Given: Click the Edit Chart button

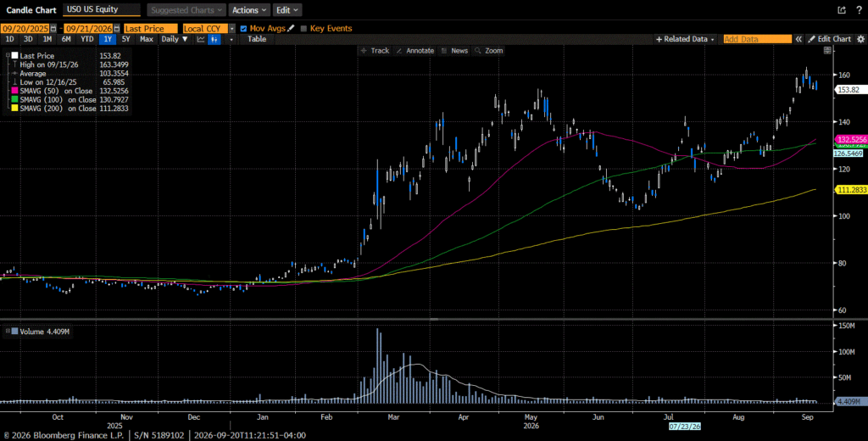Looking at the screenshot, I should click(829, 39).
